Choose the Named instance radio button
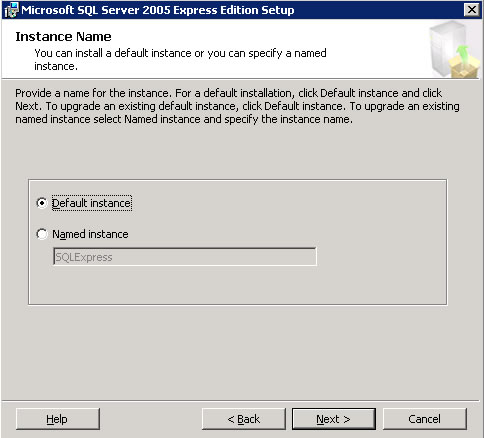 [x=42, y=234]
